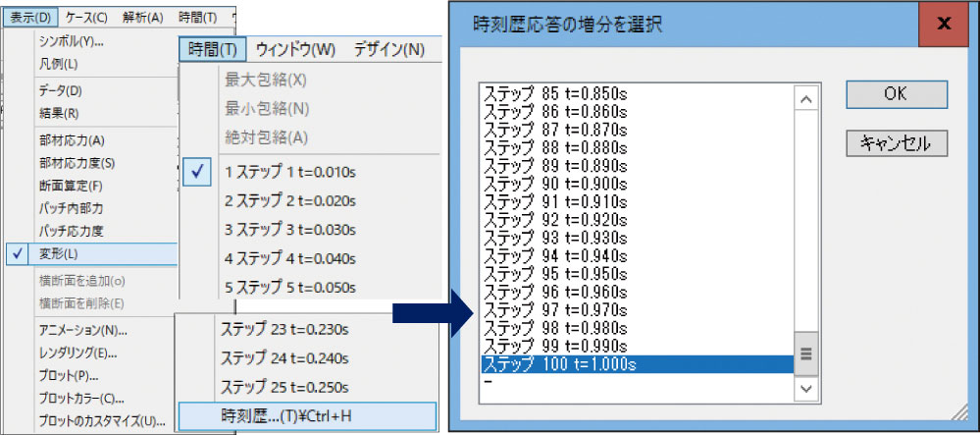Select プロットカラー(C)... menu entry
980x435 pixels.
click(x=80, y=398)
